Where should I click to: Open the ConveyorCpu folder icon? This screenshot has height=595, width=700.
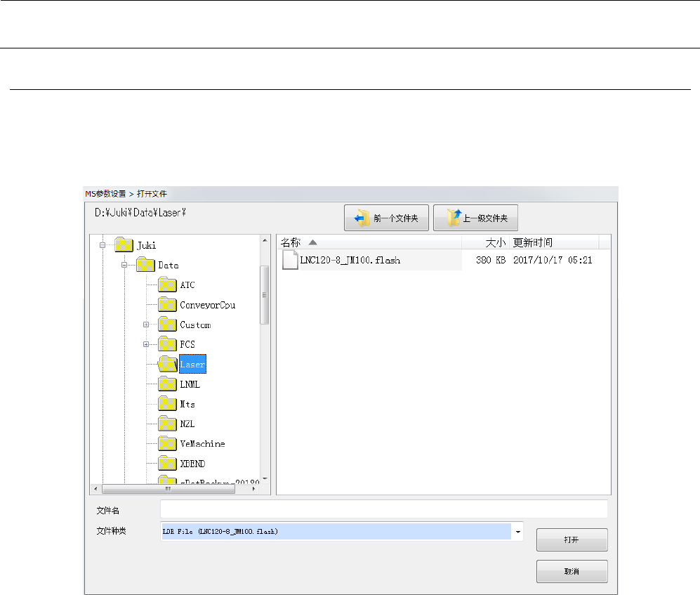pyautogui.click(x=167, y=305)
